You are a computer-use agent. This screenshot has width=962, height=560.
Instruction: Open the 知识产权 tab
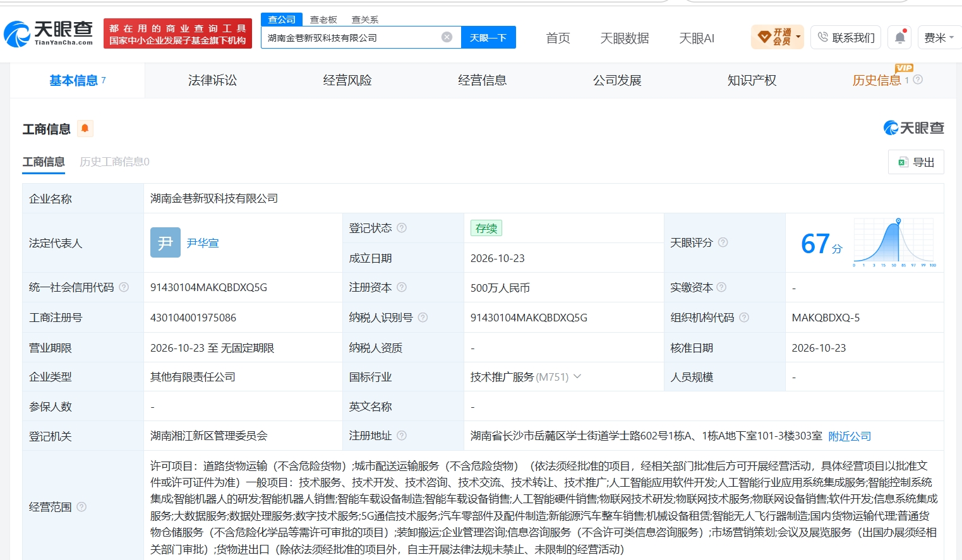752,80
